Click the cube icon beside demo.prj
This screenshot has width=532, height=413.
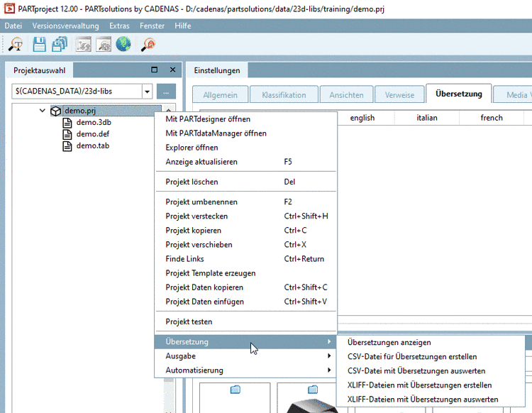55,111
